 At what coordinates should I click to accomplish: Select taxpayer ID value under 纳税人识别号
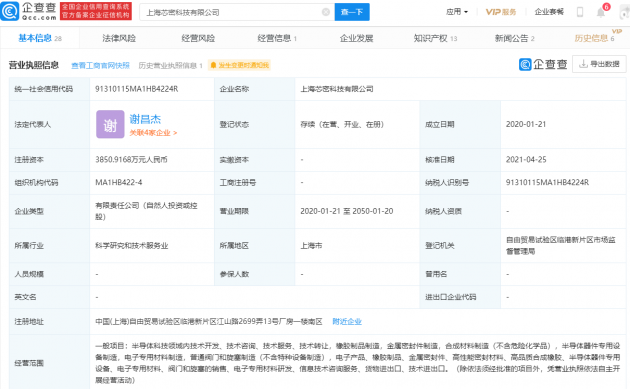pyautogui.click(x=547, y=182)
